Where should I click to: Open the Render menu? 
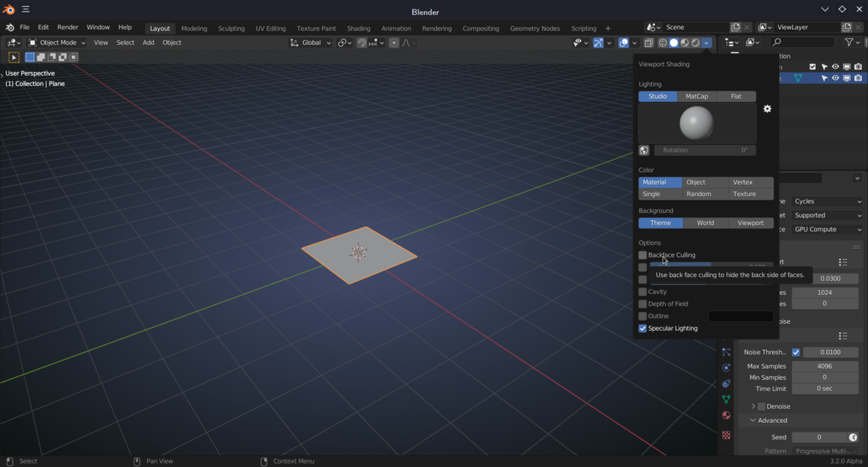coord(67,28)
